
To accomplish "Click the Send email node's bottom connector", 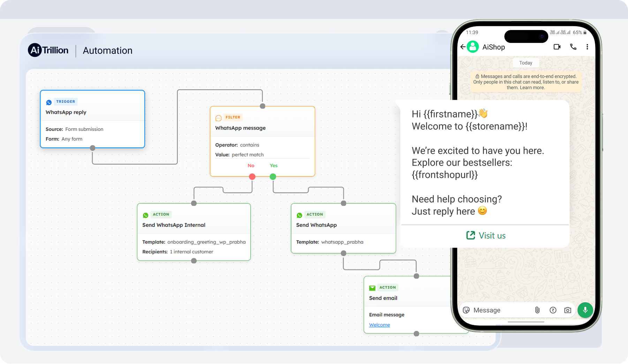I will (x=416, y=334).
